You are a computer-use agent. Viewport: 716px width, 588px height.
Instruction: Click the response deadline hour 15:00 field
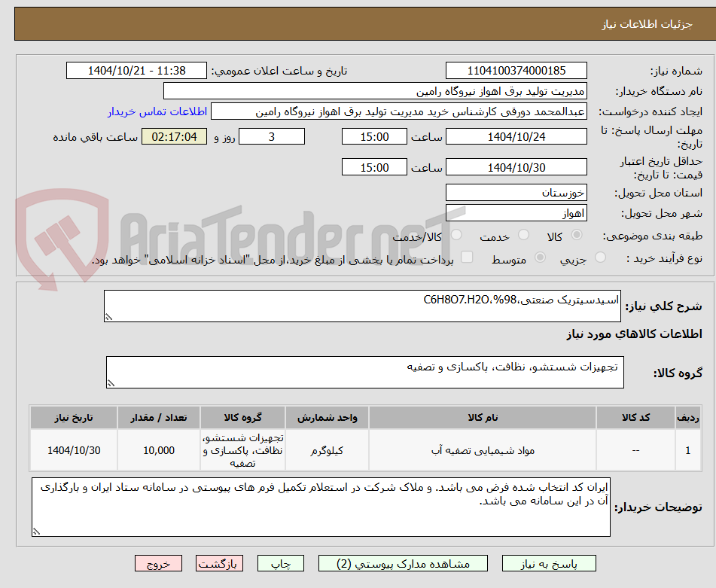tap(374, 136)
